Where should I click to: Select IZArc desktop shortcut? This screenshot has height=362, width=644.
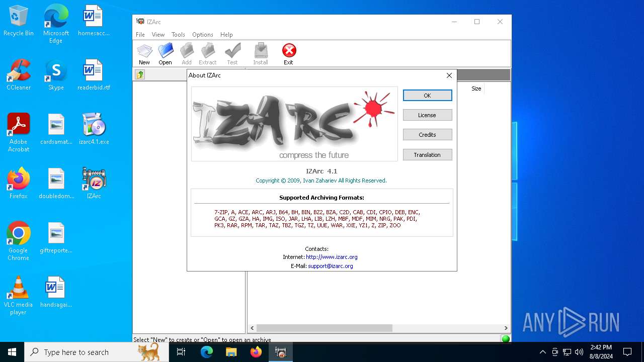pos(94,184)
